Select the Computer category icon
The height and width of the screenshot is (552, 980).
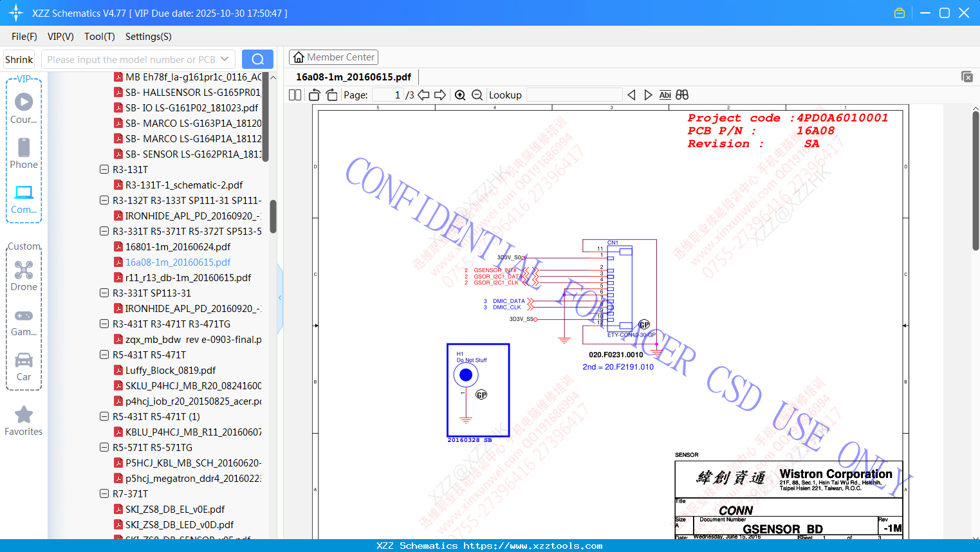[24, 199]
